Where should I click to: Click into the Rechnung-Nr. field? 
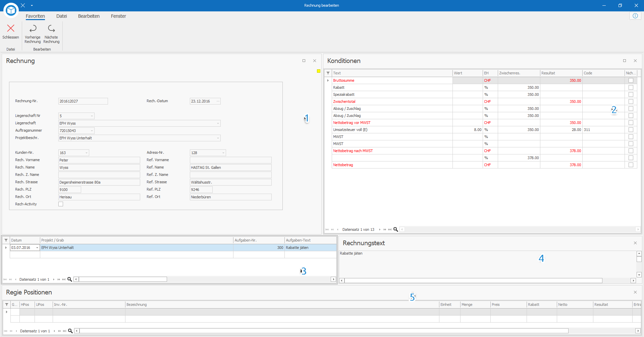coord(83,101)
